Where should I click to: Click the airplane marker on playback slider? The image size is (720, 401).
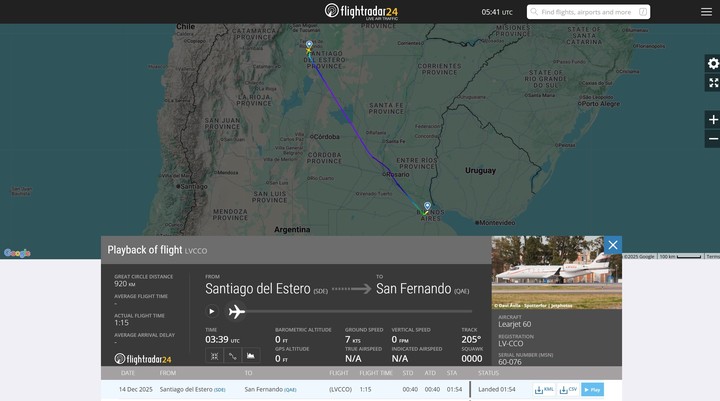(236, 311)
